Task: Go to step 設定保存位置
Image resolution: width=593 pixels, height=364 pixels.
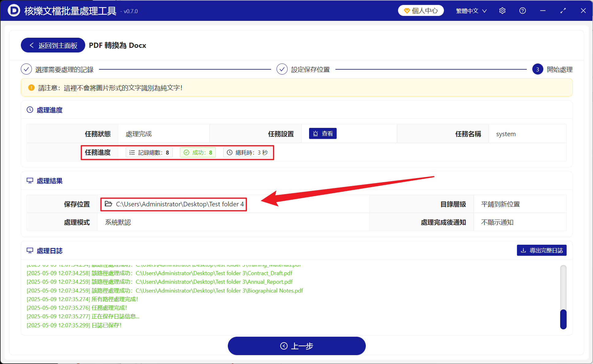Action: [303, 70]
